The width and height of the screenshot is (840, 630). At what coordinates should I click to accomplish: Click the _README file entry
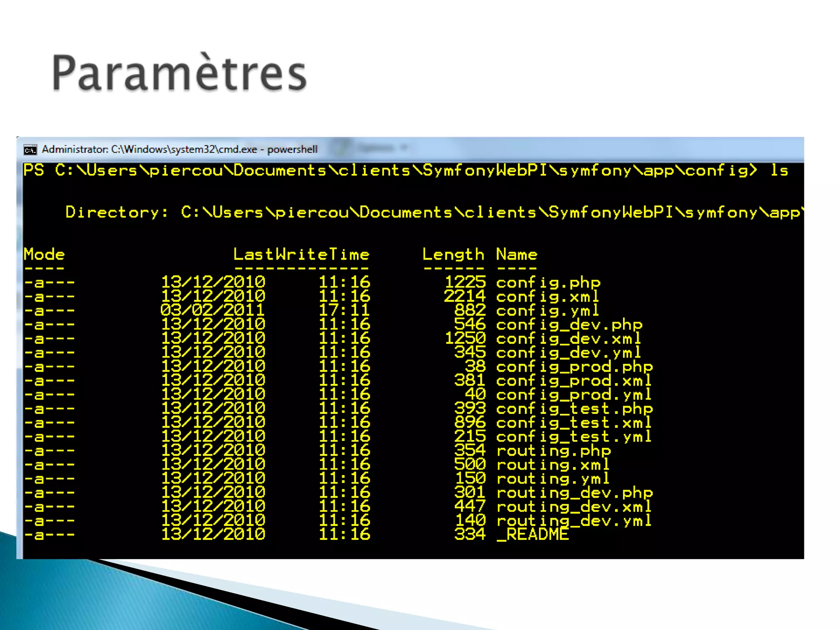[x=532, y=534]
